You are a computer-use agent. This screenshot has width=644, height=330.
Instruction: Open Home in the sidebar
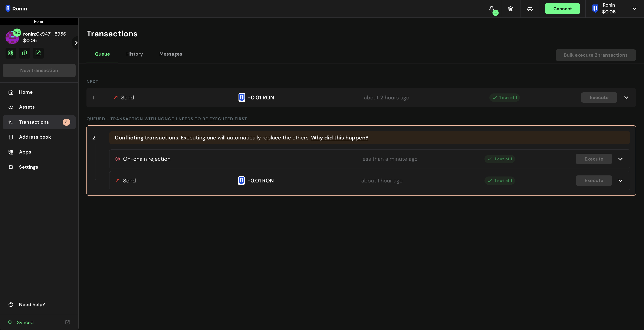point(39,92)
